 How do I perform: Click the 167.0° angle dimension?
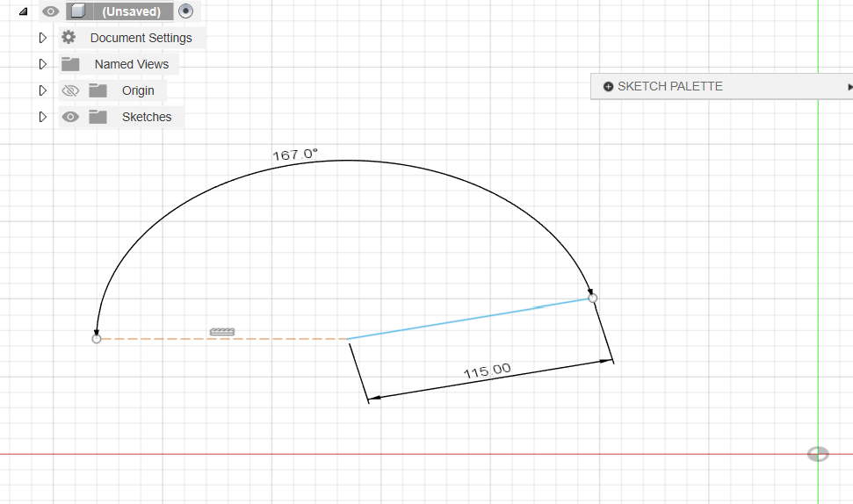(x=295, y=155)
